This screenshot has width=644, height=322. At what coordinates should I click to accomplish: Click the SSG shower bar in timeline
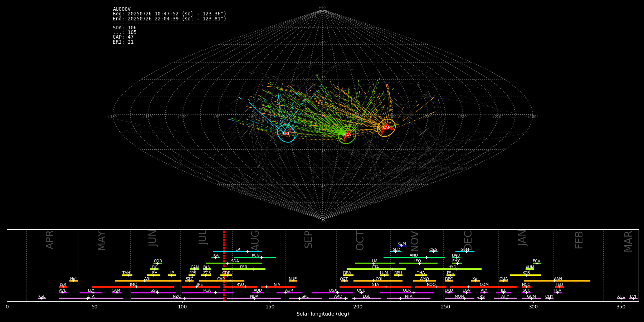[153, 293]
